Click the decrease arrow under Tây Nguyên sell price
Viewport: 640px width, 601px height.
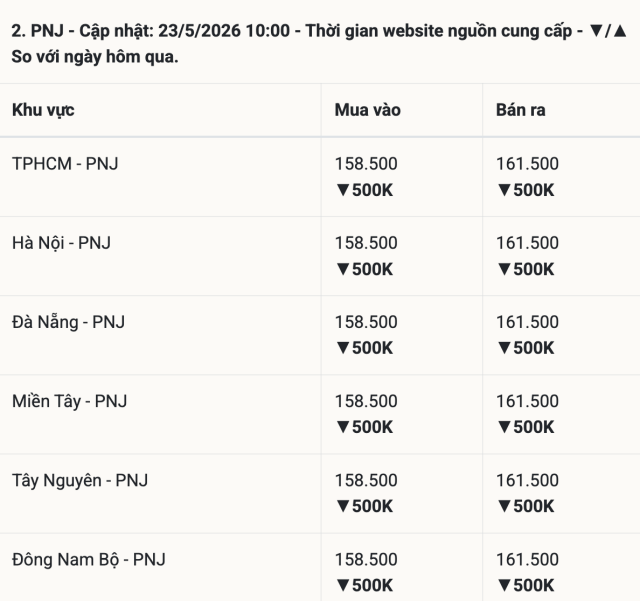(x=504, y=506)
